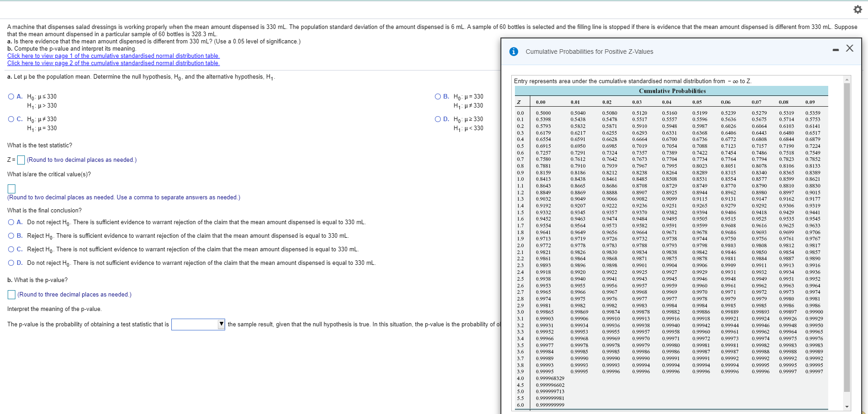Click the down arrow on the table scrollbar
This screenshot has width=868, height=414.
pos(847,406)
